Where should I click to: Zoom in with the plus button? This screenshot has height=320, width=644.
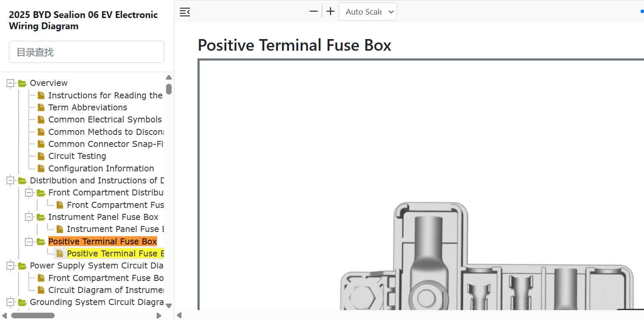pos(330,12)
